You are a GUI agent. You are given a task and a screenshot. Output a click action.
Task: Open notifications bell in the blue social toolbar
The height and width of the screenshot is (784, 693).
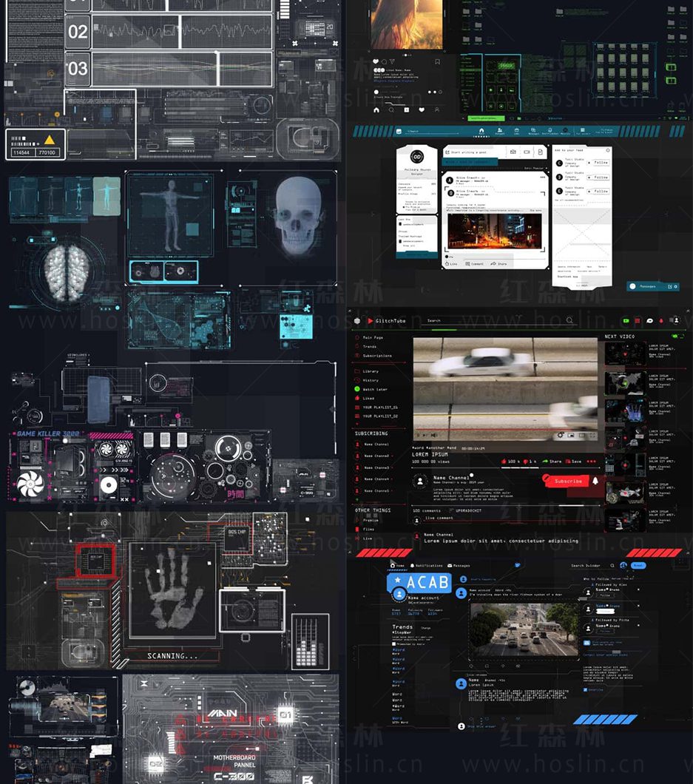pyautogui.click(x=550, y=130)
